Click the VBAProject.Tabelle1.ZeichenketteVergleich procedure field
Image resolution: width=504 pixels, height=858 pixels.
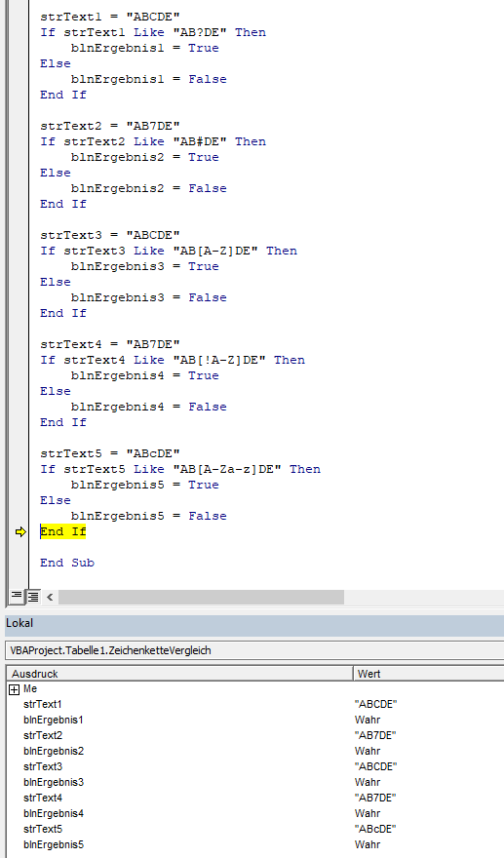coord(254,650)
